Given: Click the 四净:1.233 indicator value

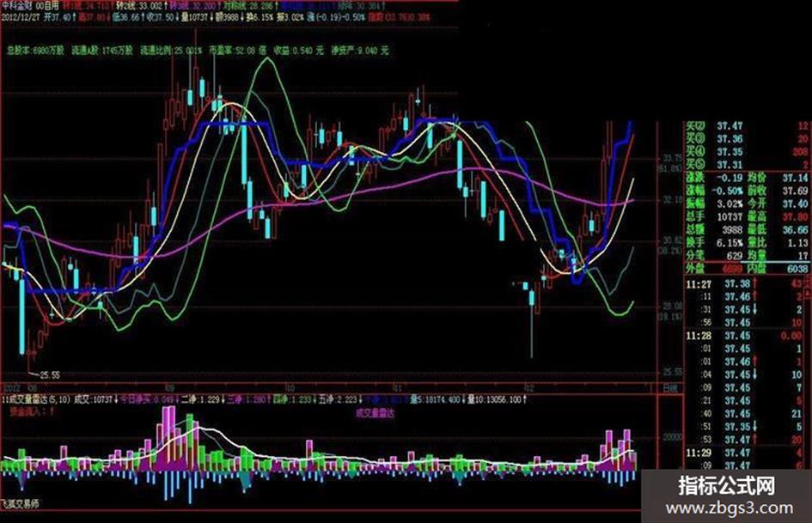Looking at the screenshot, I should click(296, 399).
